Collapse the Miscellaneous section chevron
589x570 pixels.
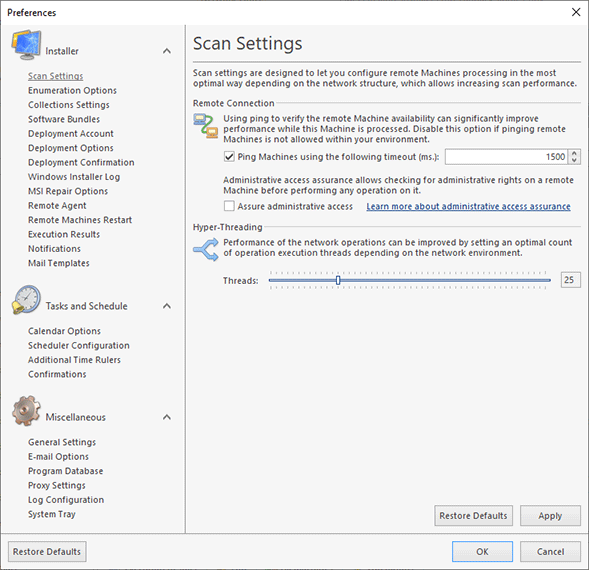pyautogui.click(x=167, y=417)
